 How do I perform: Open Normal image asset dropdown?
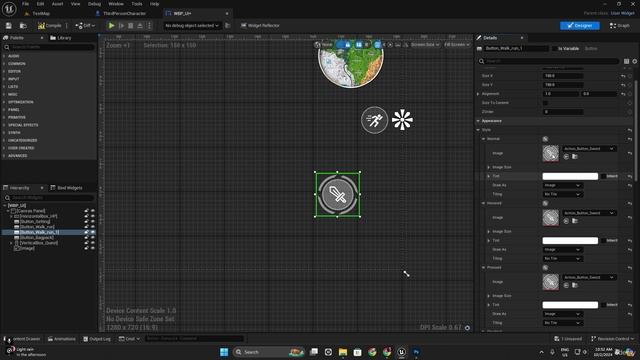(589, 149)
